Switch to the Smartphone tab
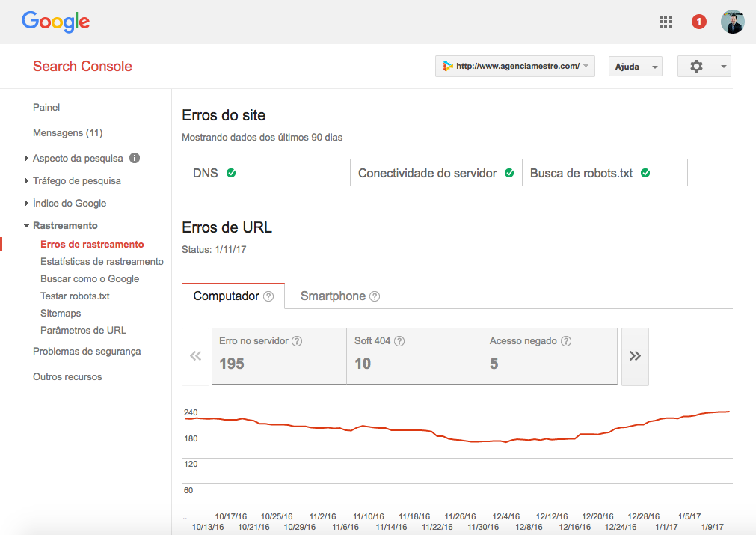This screenshot has width=756, height=535. click(x=334, y=296)
